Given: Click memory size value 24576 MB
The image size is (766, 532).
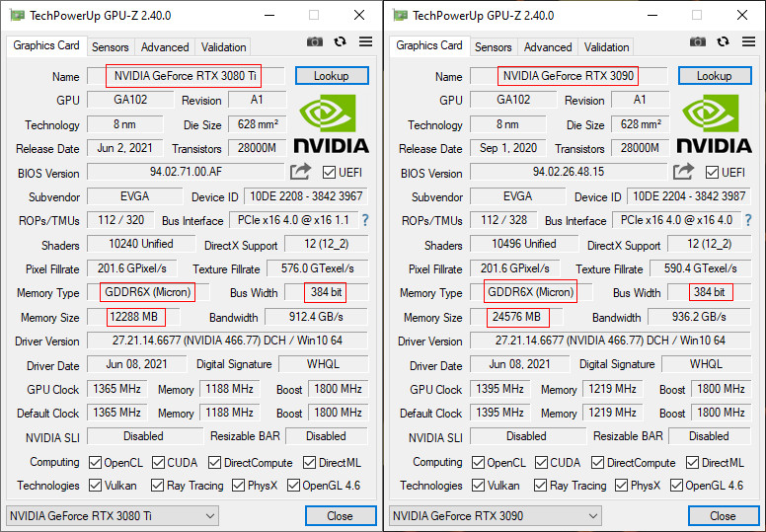Looking at the screenshot, I should tap(517, 317).
